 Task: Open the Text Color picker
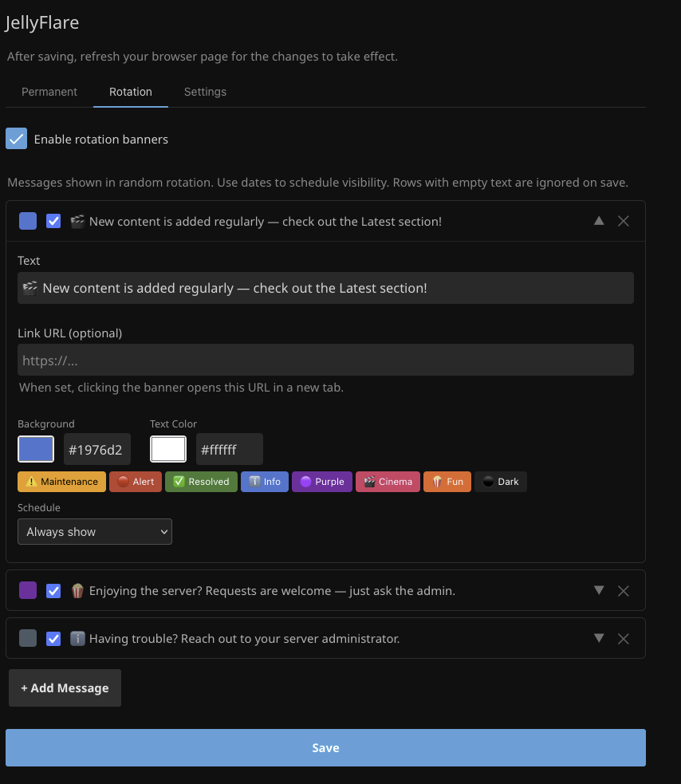168,449
